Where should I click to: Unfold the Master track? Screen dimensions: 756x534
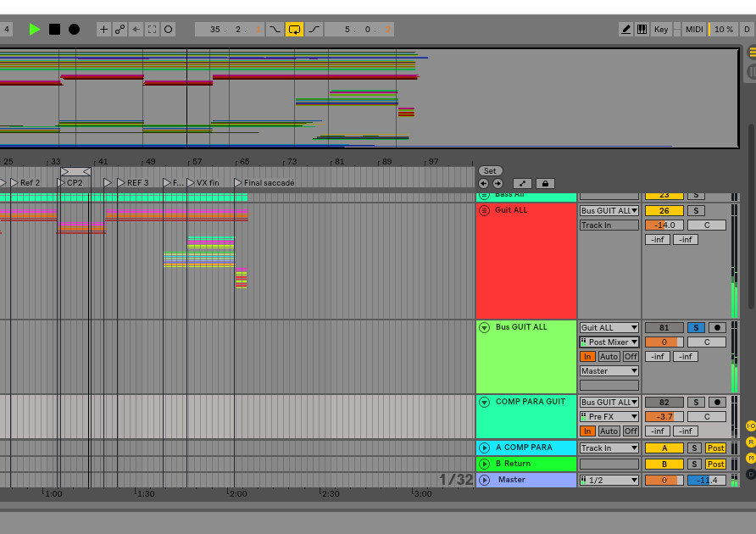(485, 480)
